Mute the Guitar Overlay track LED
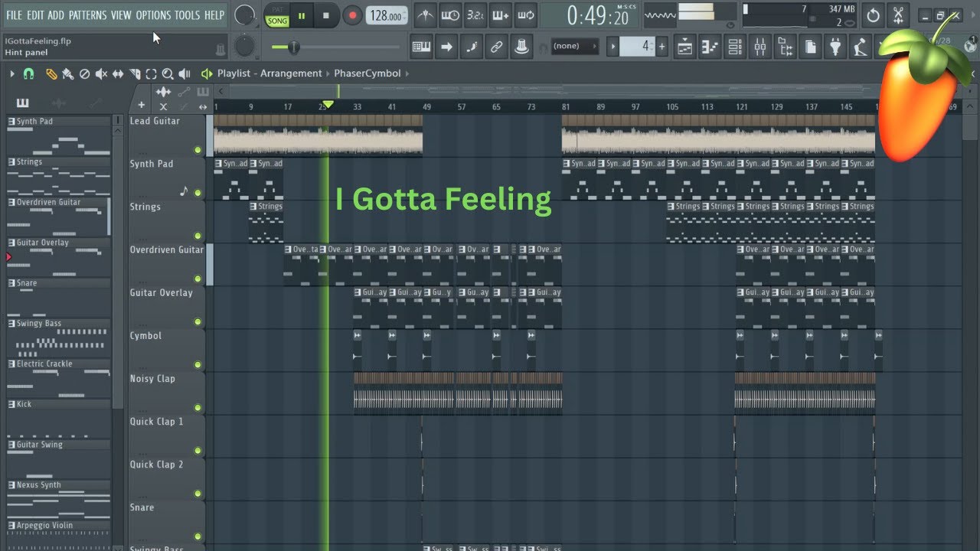 pos(198,321)
